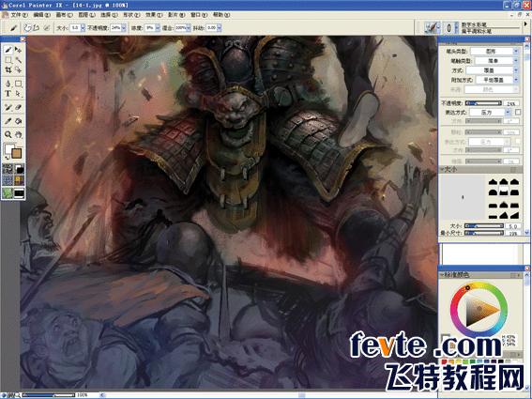
Task: Open the Pattern selector in toolbox
Action: [x=8, y=180]
